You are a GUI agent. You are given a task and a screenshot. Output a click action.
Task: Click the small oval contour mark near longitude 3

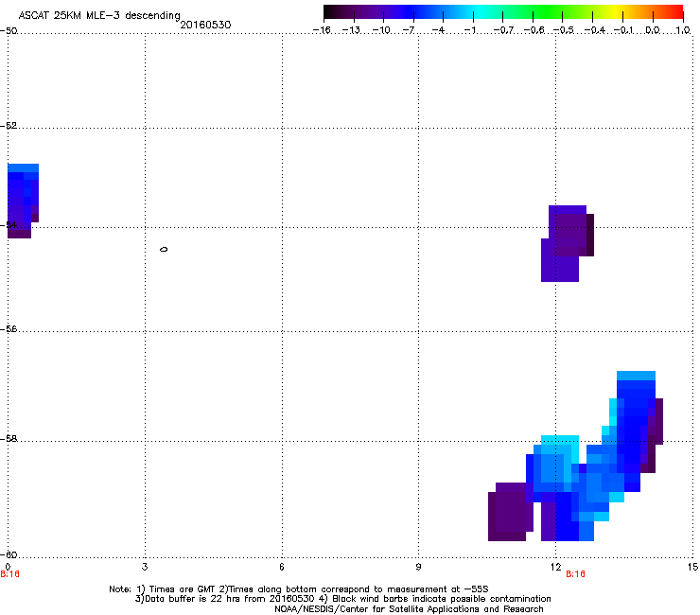coord(164,249)
